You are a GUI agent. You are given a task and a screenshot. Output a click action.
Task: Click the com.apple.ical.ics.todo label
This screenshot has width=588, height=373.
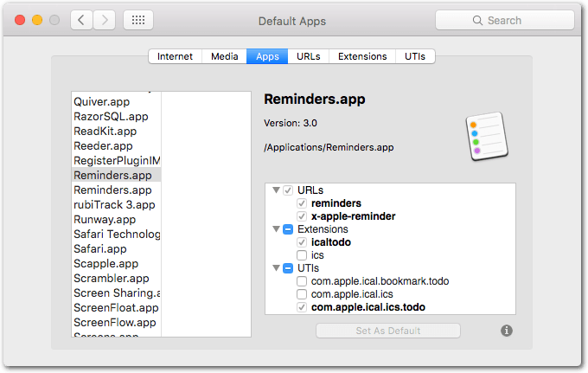[x=367, y=307]
